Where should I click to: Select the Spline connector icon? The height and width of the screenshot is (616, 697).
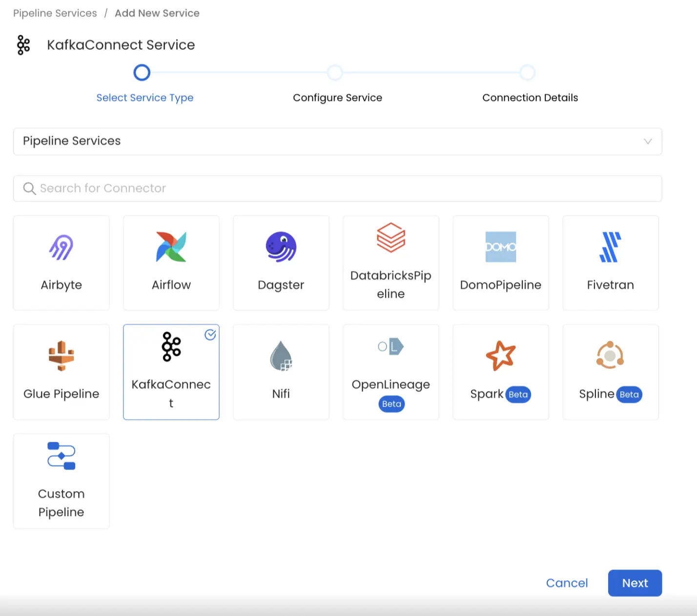pyautogui.click(x=610, y=356)
